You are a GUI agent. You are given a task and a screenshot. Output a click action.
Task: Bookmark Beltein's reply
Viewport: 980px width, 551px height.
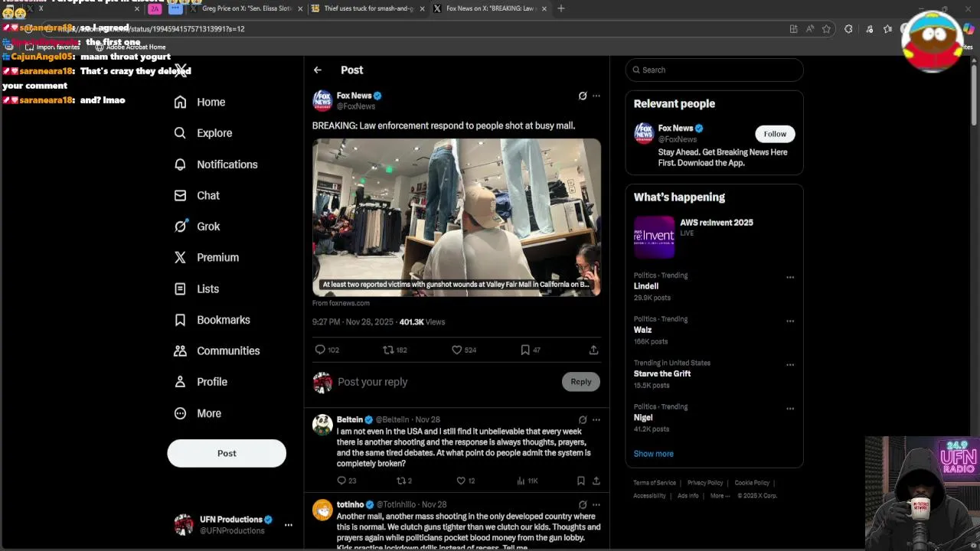[581, 481]
